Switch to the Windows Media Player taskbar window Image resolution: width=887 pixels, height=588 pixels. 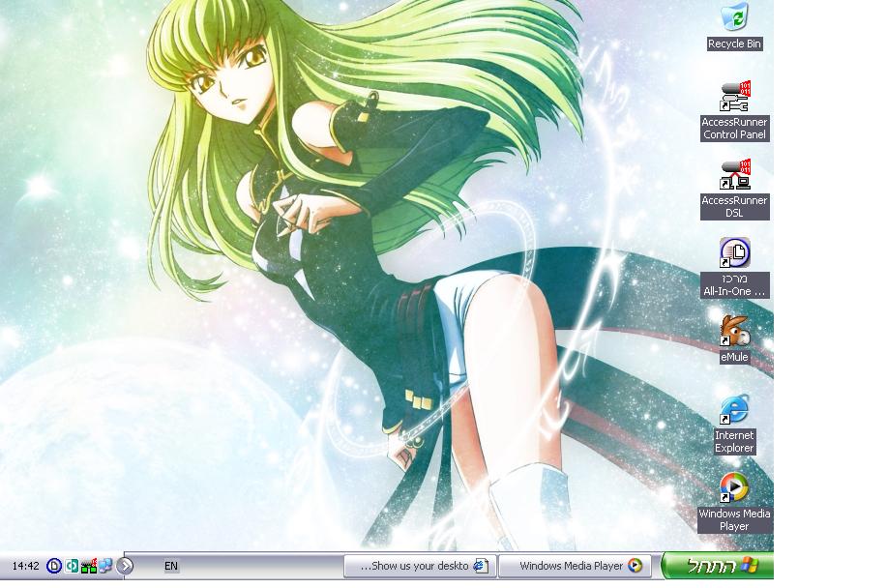577,566
